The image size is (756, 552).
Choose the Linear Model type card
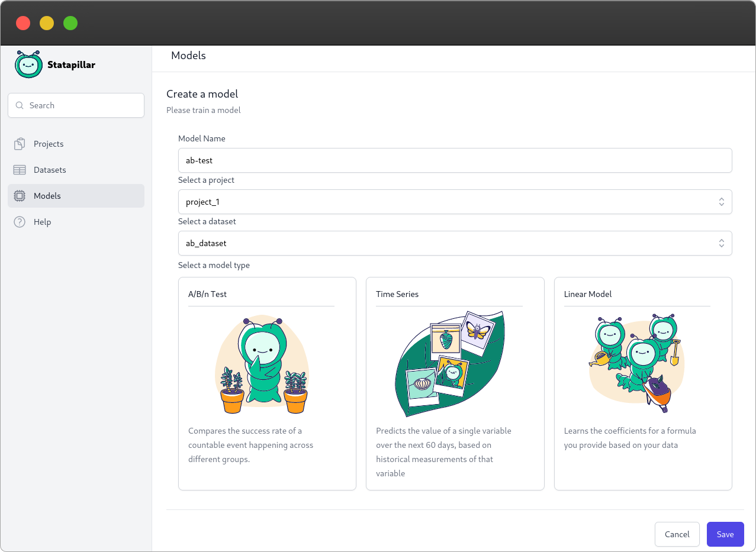coord(643,383)
